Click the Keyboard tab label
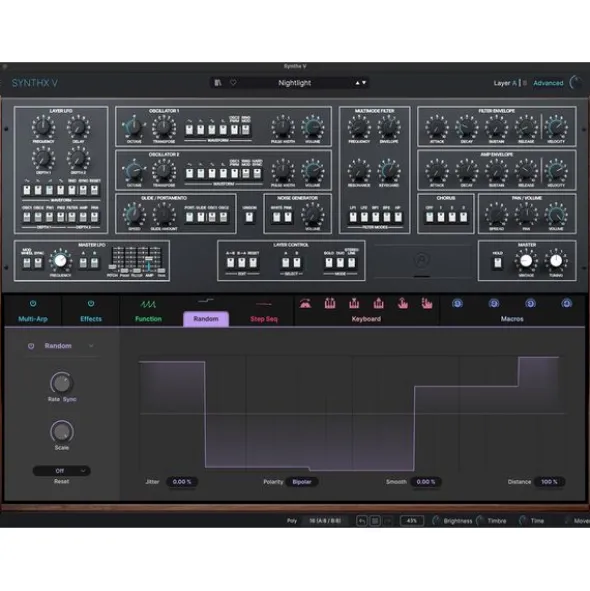 tap(366, 319)
